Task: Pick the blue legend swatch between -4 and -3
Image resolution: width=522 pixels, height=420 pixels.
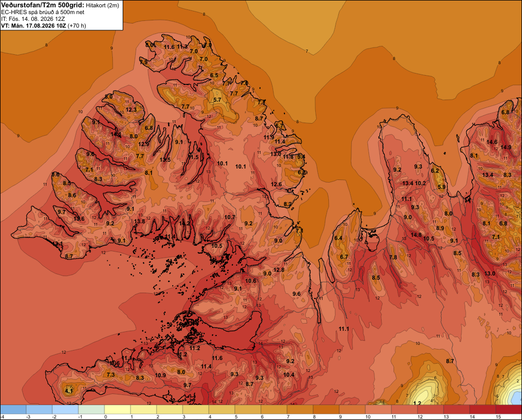Action: tap(14, 410)
